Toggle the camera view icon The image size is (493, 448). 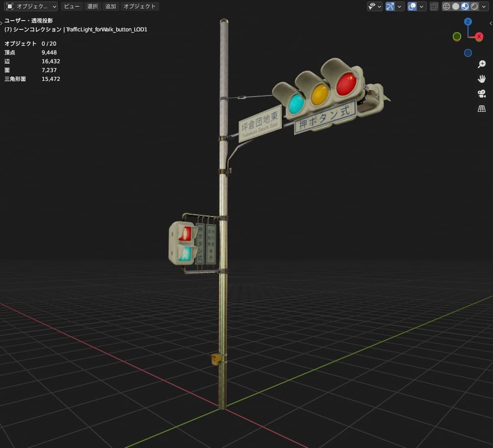[x=481, y=94]
